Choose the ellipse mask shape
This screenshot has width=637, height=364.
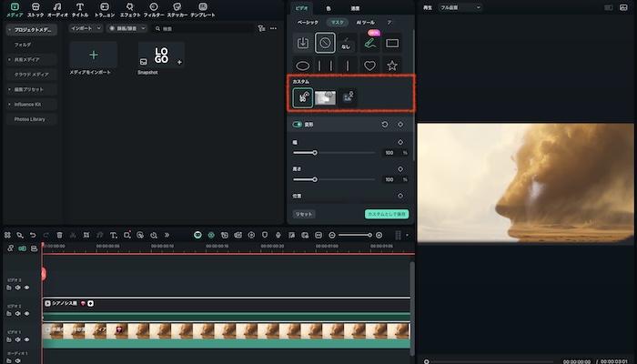pyautogui.click(x=303, y=66)
